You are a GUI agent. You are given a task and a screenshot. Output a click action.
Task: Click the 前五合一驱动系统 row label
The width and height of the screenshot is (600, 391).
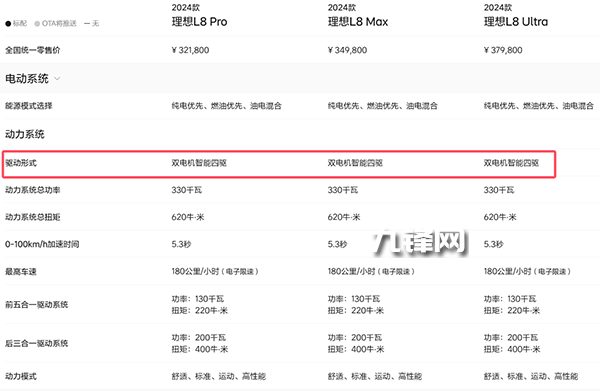(36, 305)
